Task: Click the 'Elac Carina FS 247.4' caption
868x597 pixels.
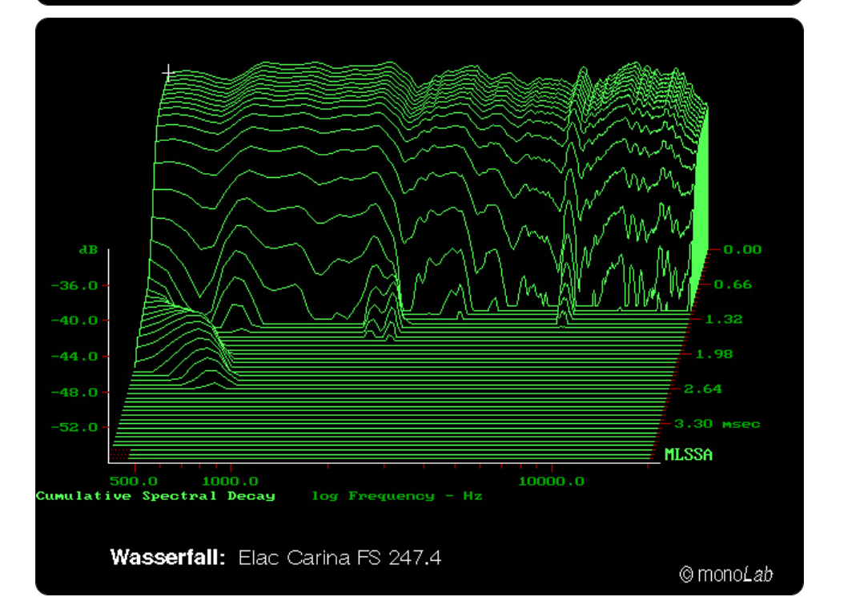Action: pos(340,558)
